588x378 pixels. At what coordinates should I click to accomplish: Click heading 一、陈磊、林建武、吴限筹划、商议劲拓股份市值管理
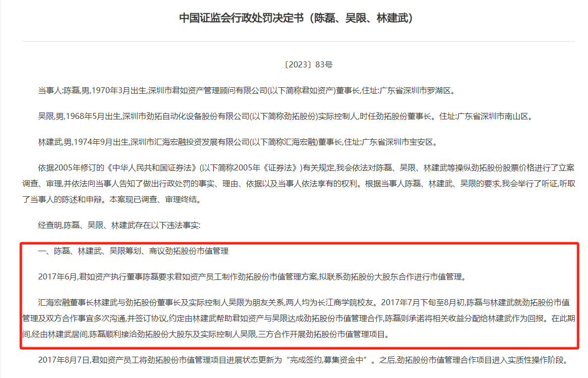click(x=133, y=251)
